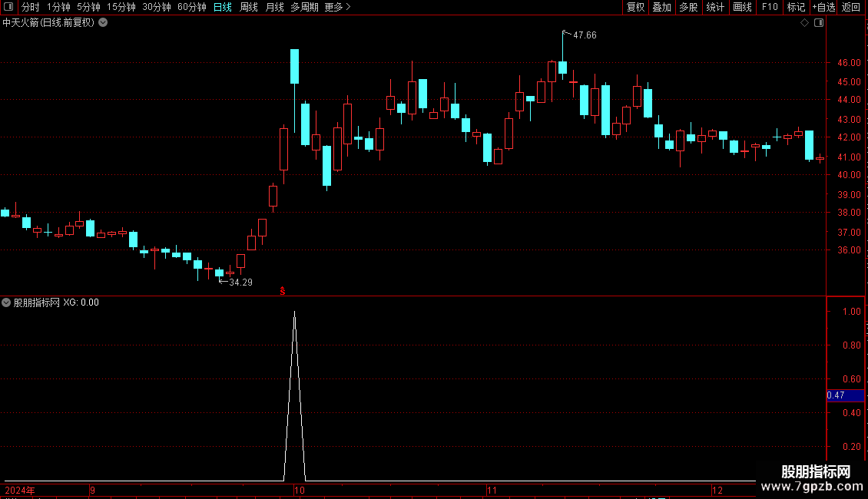
Task: Open the 复权 adjustment option
Action: click(x=635, y=7)
